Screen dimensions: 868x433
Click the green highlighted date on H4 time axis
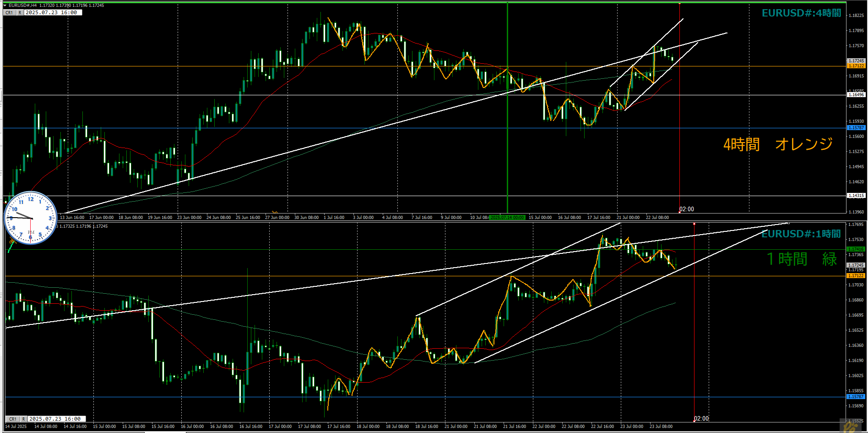pyautogui.click(x=507, y=218)
